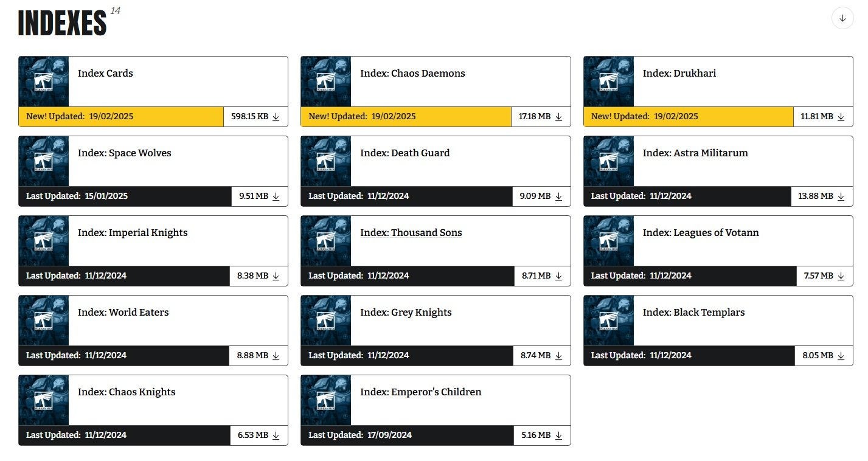The height and width of the screenshot is (461, 868).
Task: Open 'Index: Chaos Daemons' title
Action: click(x=412, y=74)
